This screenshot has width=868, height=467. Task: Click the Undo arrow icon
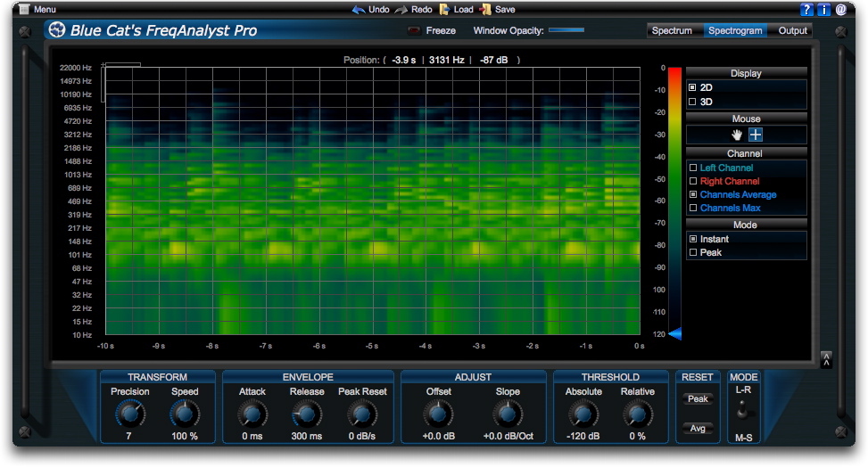click(x=358, y=10)
